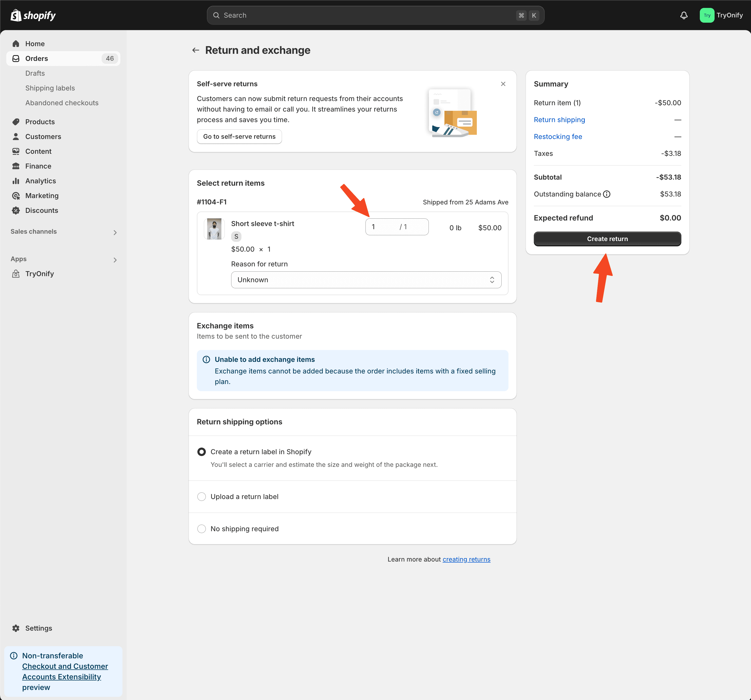Expand the Apps section chevron
The width and height of the screenshot is (751, 700).
[x=115, y=260]
